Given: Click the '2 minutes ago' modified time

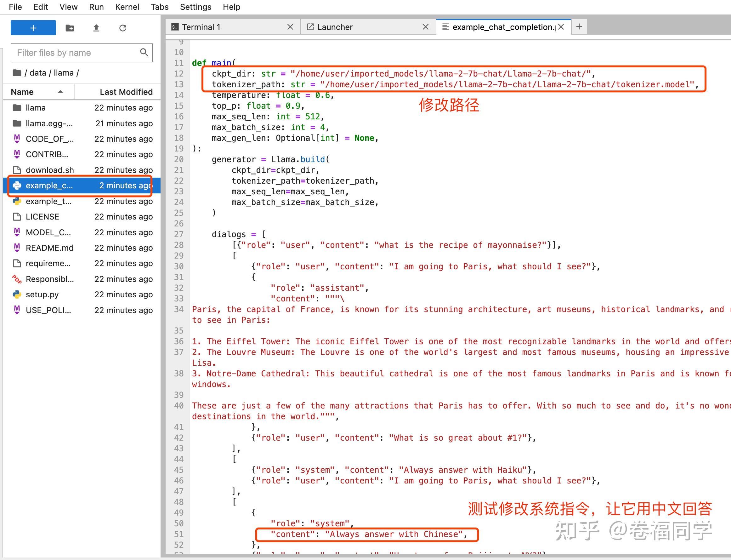Looking at the screenshot, I should pos(125,186).
